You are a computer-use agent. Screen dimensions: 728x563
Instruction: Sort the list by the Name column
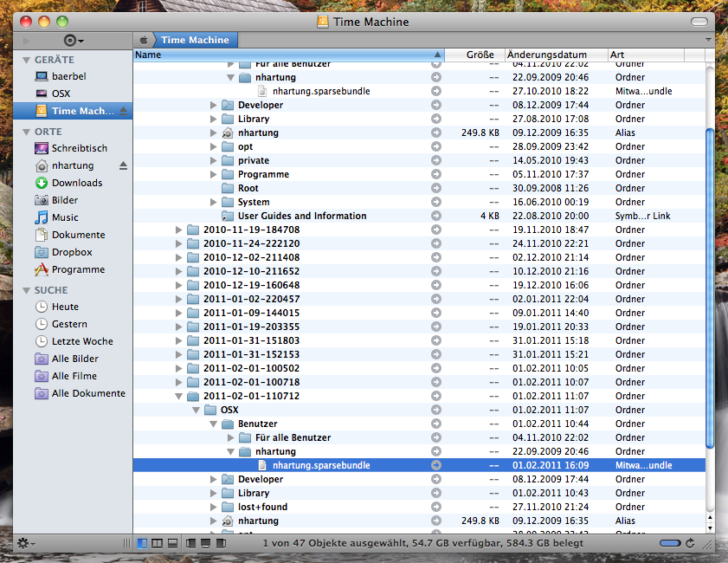coord(289,55)
